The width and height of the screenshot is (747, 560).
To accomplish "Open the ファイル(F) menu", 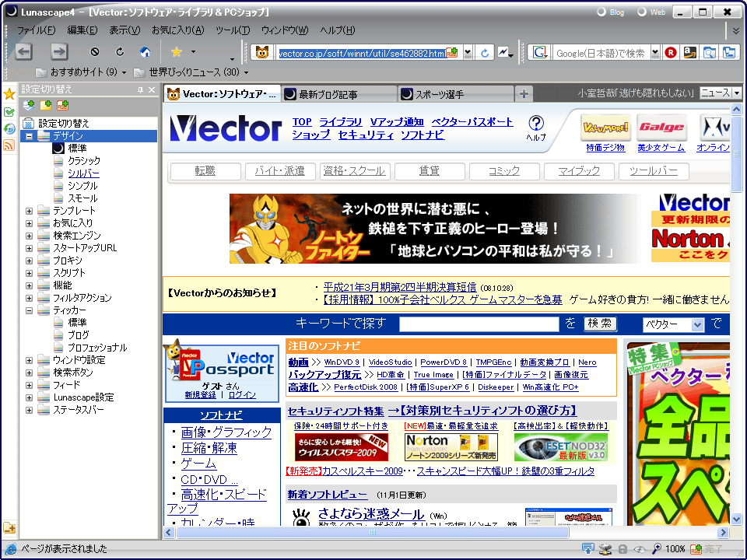I will tap(37, 30).
